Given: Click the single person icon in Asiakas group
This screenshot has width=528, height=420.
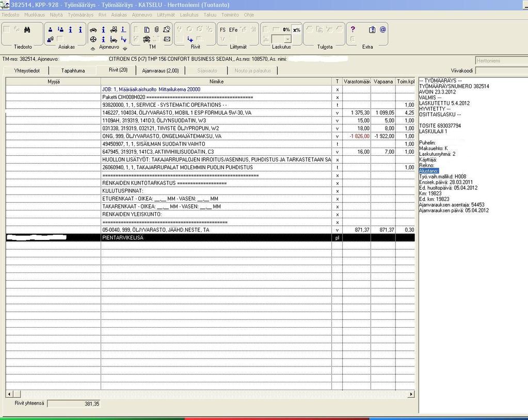Looking at the screenshot, I should pos(51,29).
